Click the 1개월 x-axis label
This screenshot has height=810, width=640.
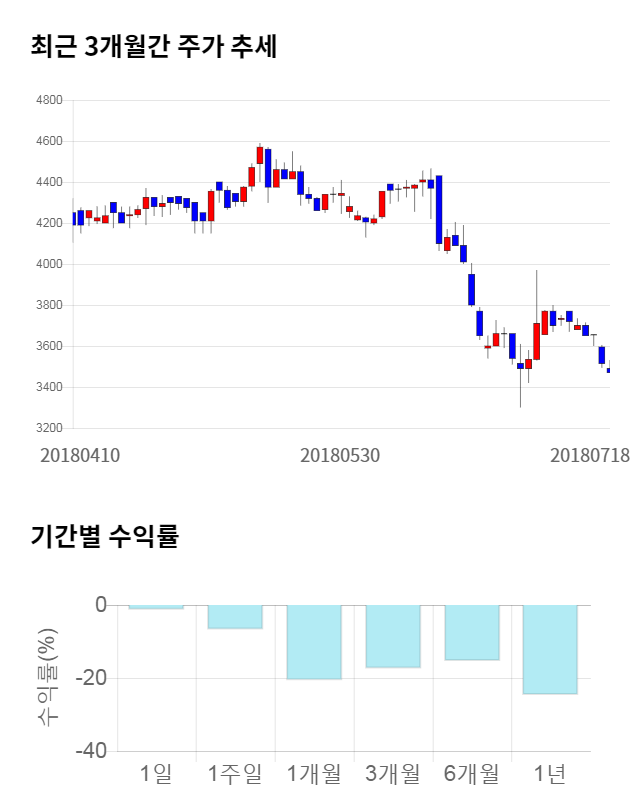[x=313, y=774]
